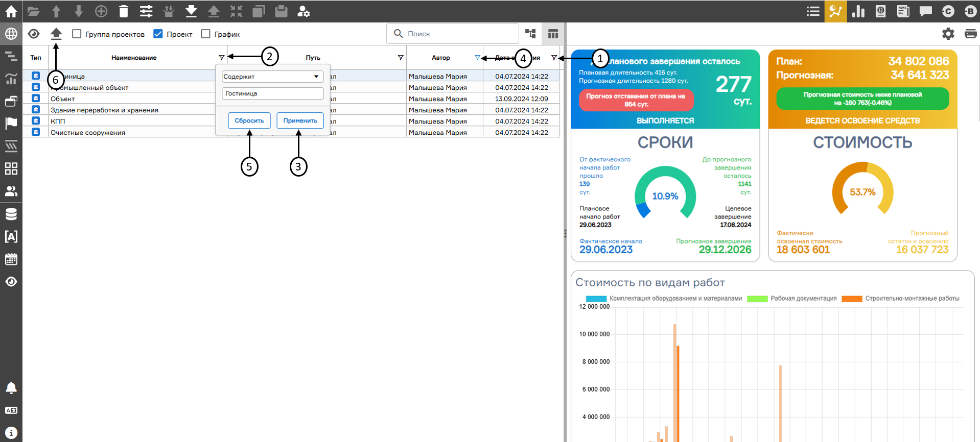Open the Gantt bars icon in left sidebar

(x=11, y=56)
